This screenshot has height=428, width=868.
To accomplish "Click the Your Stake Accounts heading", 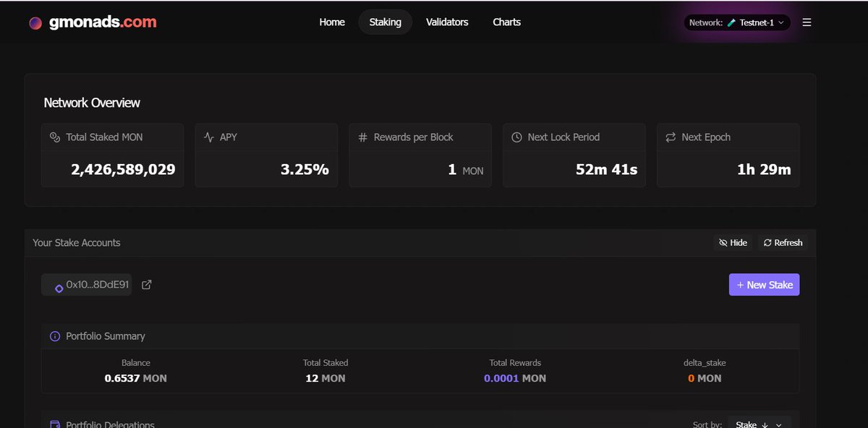I will 77,243.
